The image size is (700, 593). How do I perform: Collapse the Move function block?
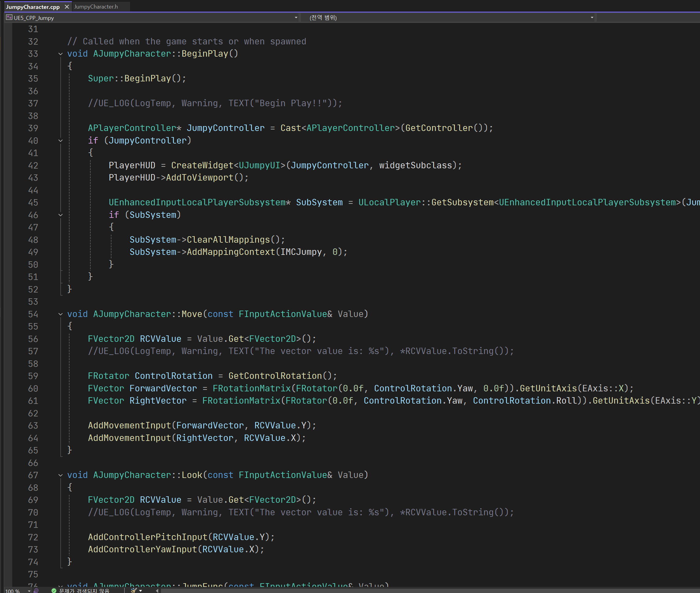click(61, 314)
